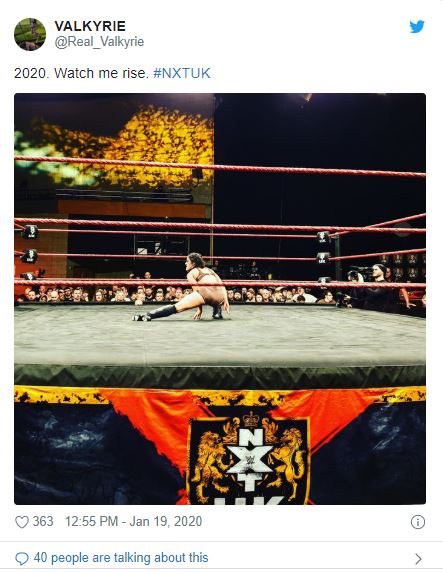Follow the #NXTUK hashtag link
This screenshot has width=443, height=573.
pyautogui.click(x=181, y=73)
